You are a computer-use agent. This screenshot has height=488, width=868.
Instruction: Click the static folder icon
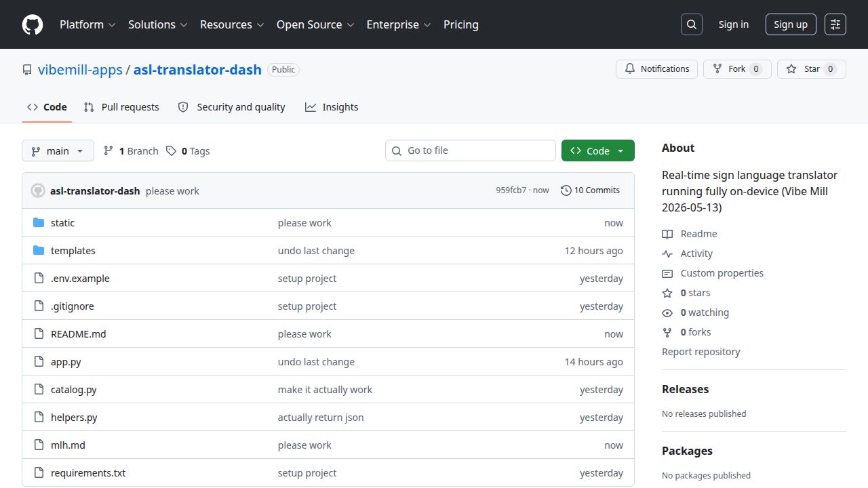click(39, 223)
